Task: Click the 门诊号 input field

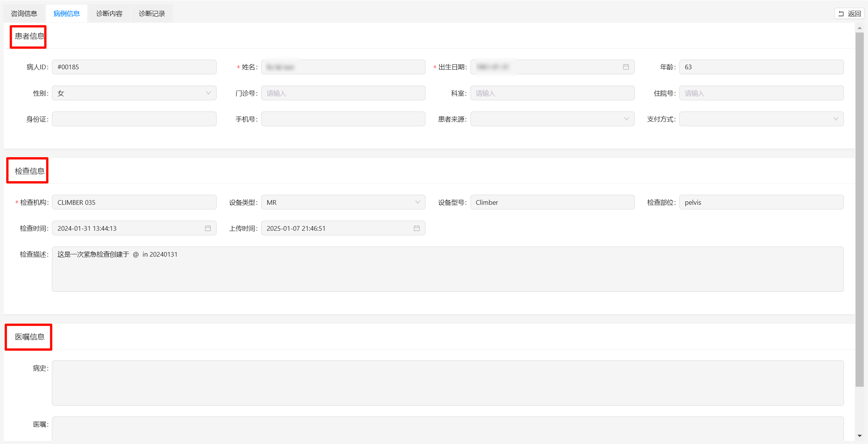Action: (x=343, y=93)
